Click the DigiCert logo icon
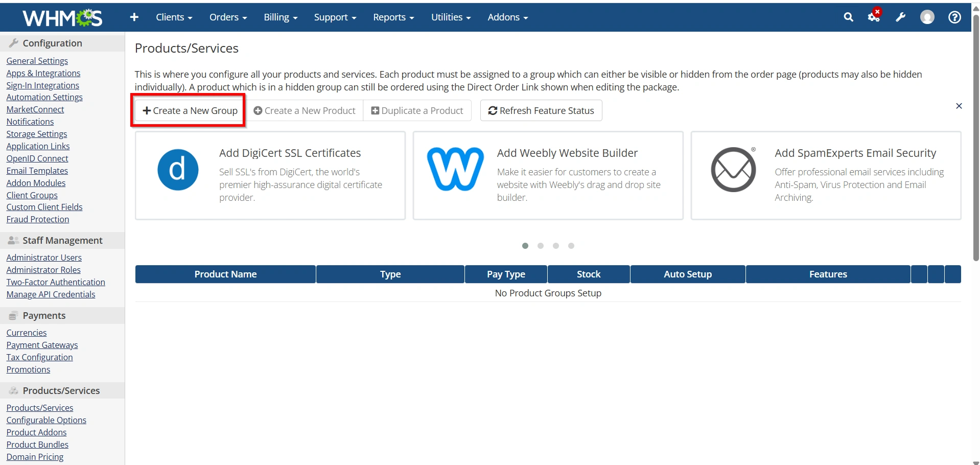 pyautogui.click(x=178, y=170)
